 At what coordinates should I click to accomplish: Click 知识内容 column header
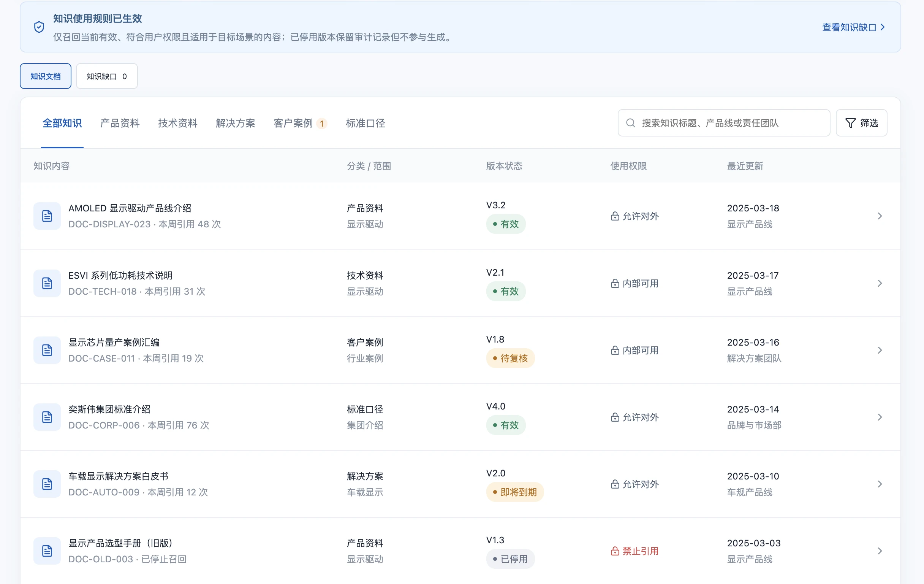coord(51,166)
